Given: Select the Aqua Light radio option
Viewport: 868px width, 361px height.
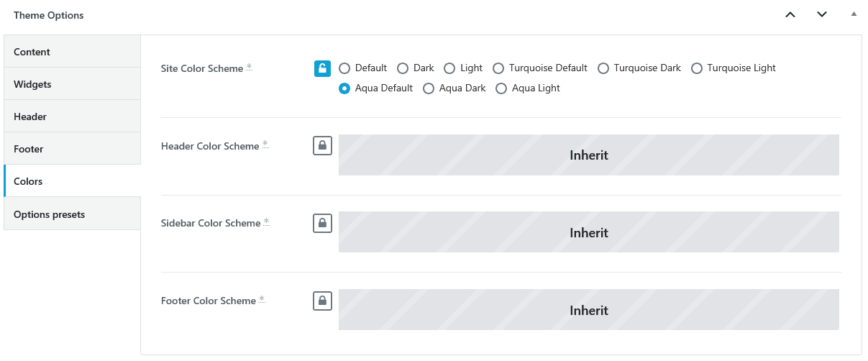Looking at the screenshot, I should pos(501,88).
